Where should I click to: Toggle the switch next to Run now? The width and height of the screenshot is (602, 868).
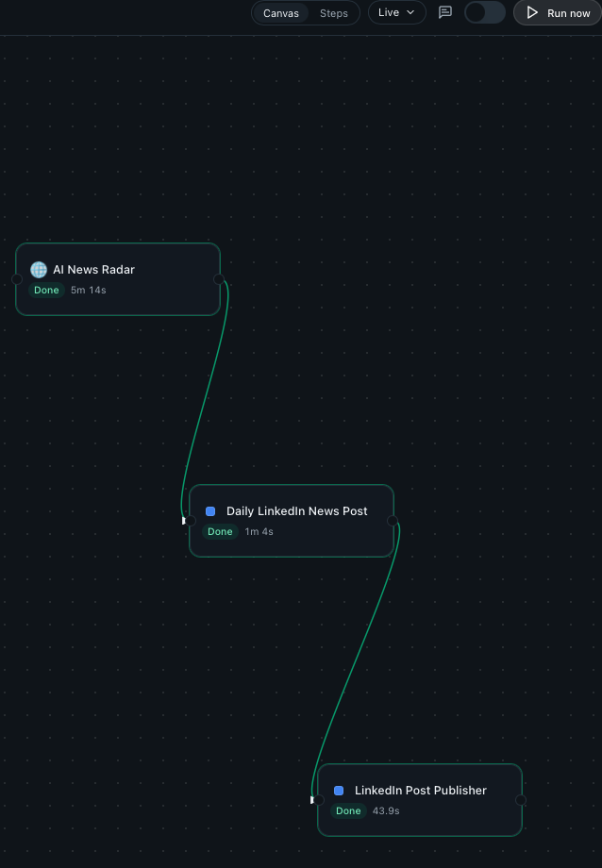pos(485,12)
